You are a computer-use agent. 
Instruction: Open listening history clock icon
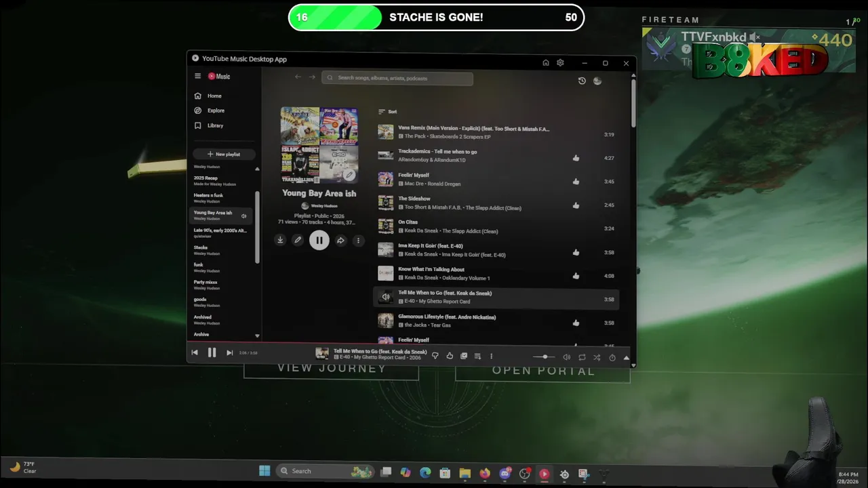click(582, 81)
